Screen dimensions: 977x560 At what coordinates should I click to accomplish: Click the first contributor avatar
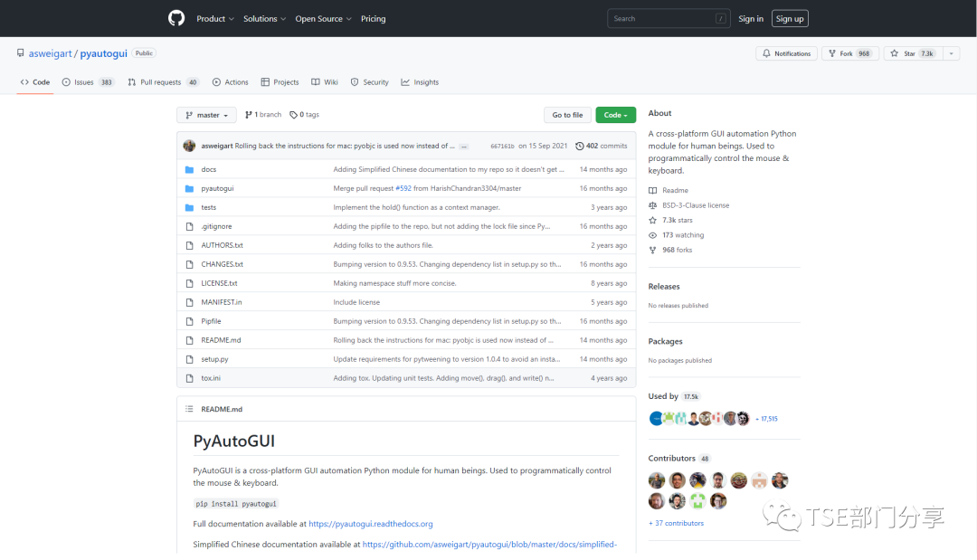click(x=657, y=481)
